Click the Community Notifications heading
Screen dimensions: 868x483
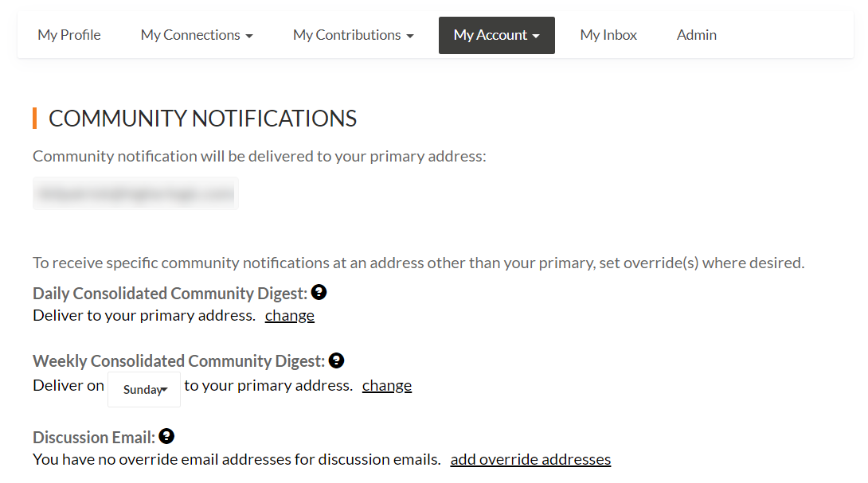[202, 119]
